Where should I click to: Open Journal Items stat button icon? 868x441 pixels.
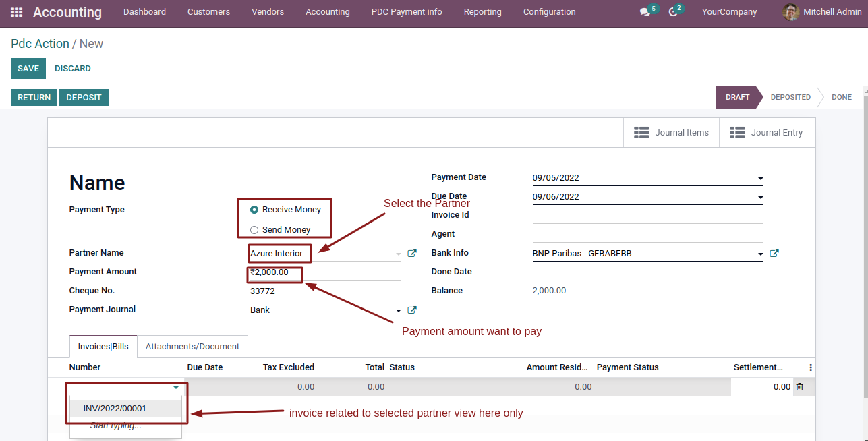(x=641, y=133)
